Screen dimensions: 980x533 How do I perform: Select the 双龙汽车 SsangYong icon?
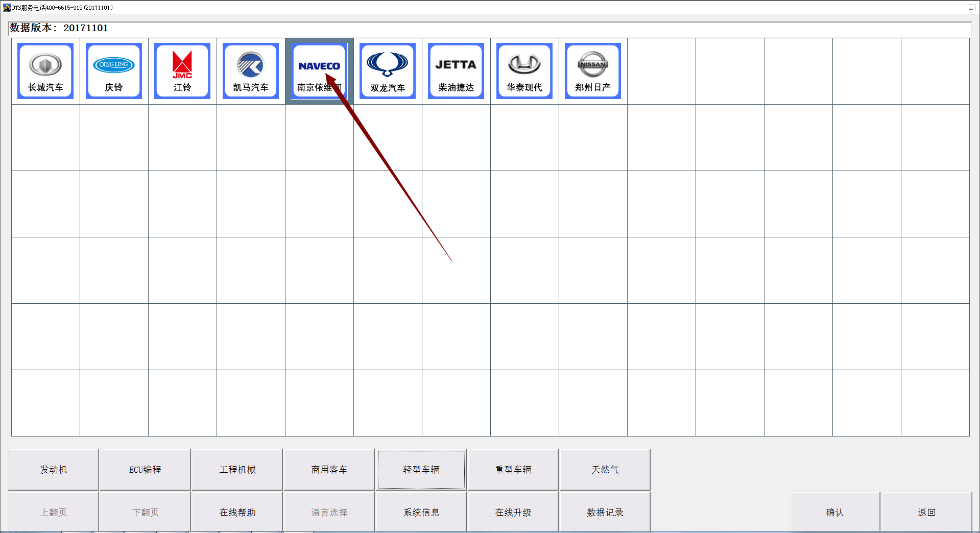pos(388,71)
